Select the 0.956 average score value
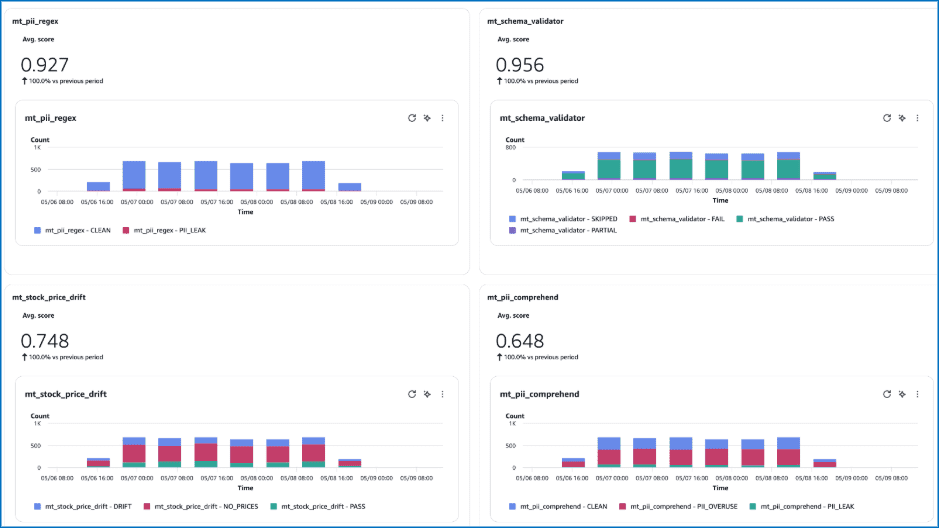Screen dimensions: 939x528 (x=520, y=65)
